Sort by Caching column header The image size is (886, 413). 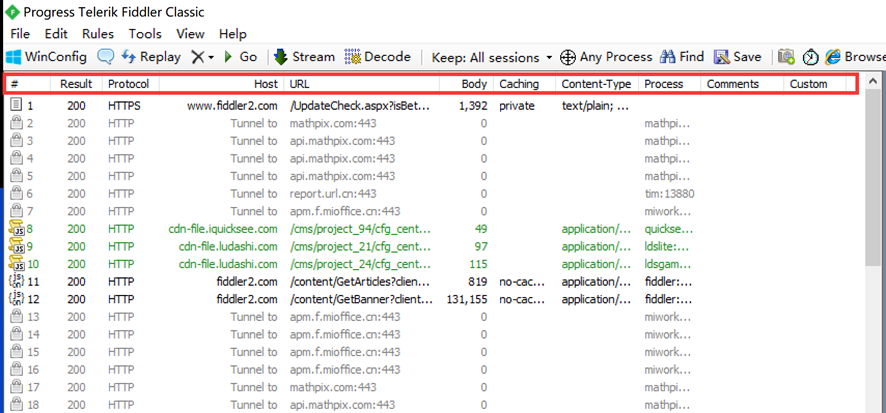524,84
